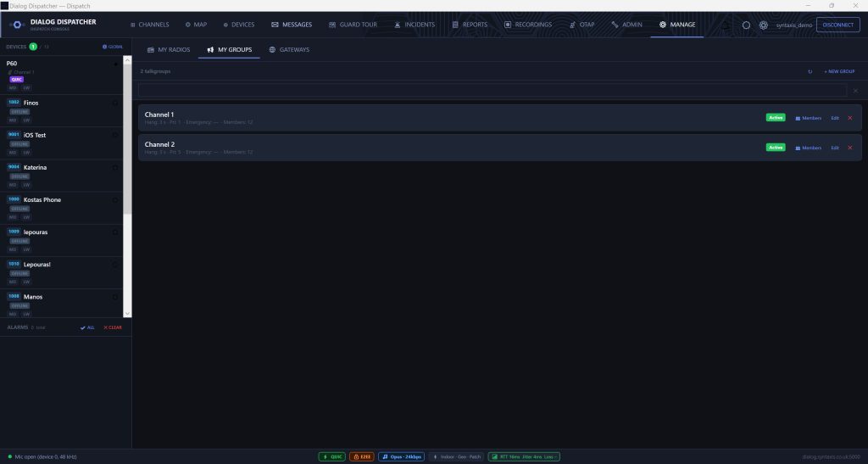Edit Channel 1 group
Viewport: 868px width, 464px height.
835,118
